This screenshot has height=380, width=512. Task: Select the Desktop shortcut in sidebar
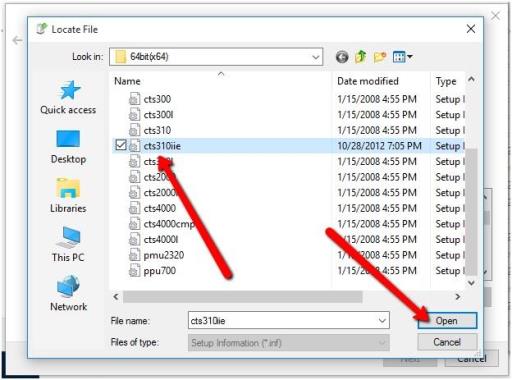coord(68,147)
